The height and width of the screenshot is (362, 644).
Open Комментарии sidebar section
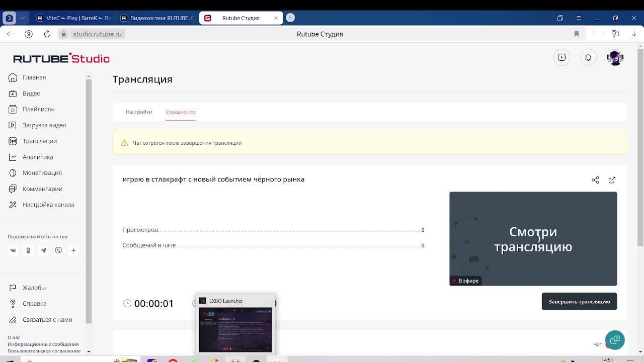42,189
